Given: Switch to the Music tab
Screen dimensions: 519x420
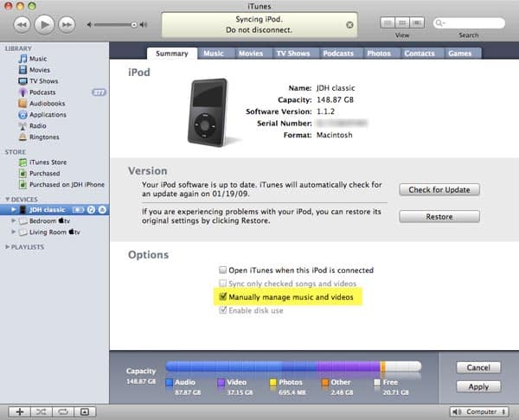Looking at the screenshot, I should tap(214, 54).
